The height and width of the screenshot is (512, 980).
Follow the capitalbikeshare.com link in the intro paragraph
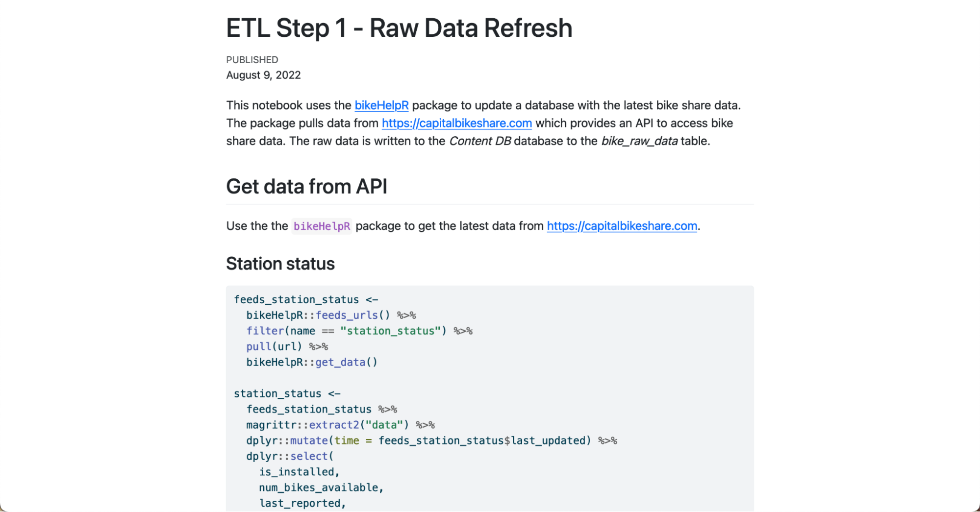pyautogui.click(x=456, y=123)
